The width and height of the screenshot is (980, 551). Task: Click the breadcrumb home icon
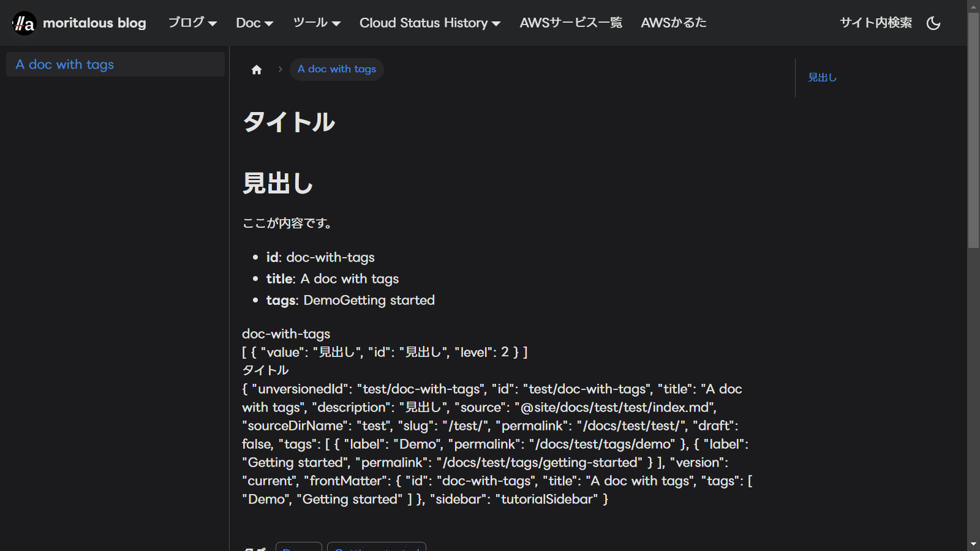click(x=257, y=70)
